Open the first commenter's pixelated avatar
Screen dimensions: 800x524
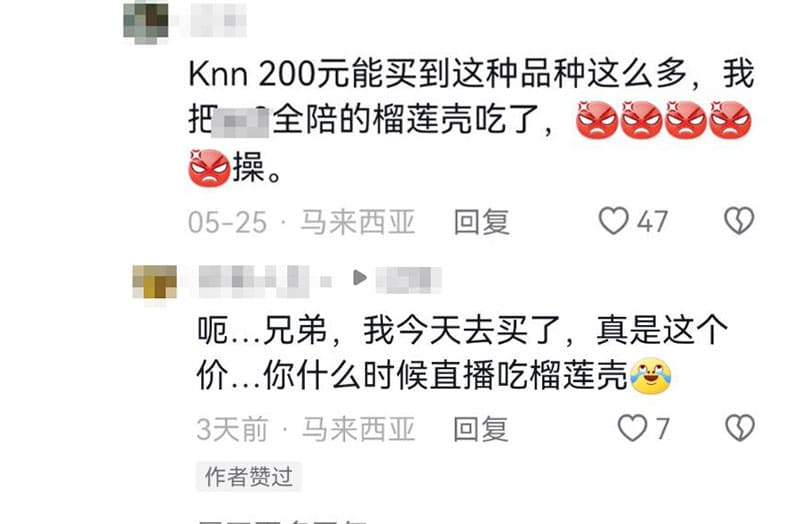[x=146, y=22]
